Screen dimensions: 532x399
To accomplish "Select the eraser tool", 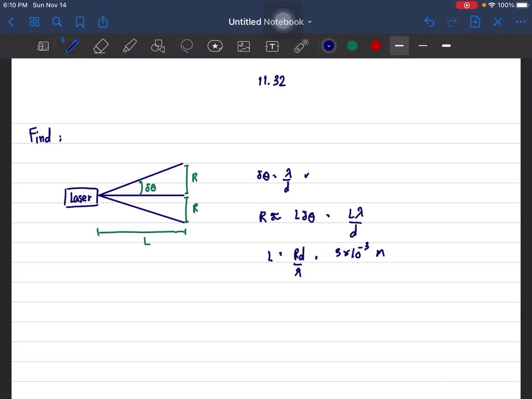I will [x=100, y=46].
